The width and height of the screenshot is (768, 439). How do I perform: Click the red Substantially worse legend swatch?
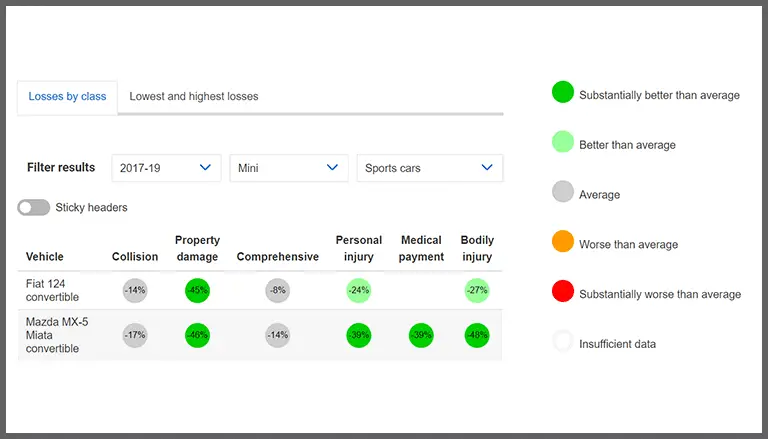point(563,293)
